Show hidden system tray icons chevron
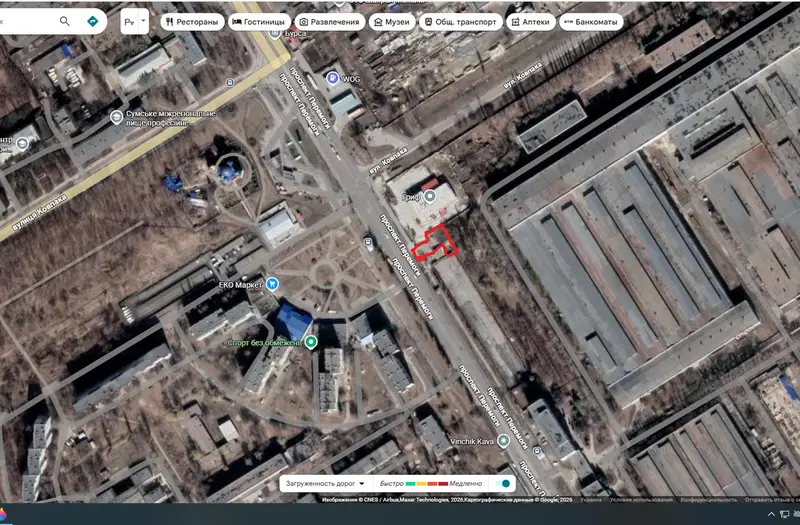Screen dimensions: 800x525 click(771, 514)
